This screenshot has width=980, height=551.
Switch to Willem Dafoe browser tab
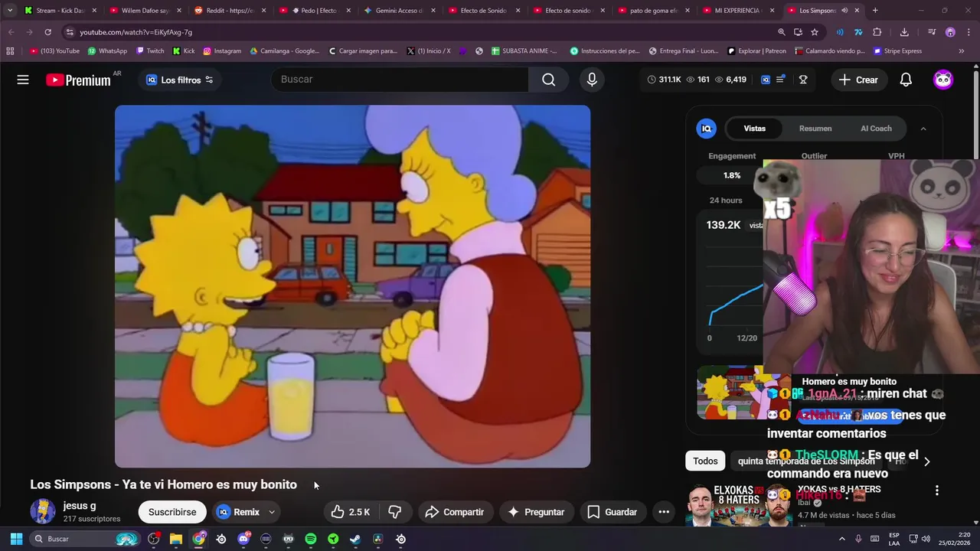tap(145, 11)
